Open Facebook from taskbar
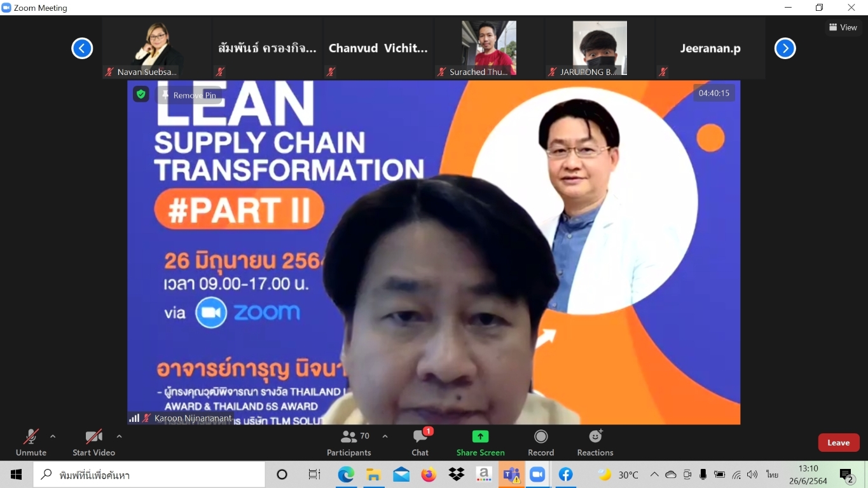The image size is (868, 488). point(566,475)
